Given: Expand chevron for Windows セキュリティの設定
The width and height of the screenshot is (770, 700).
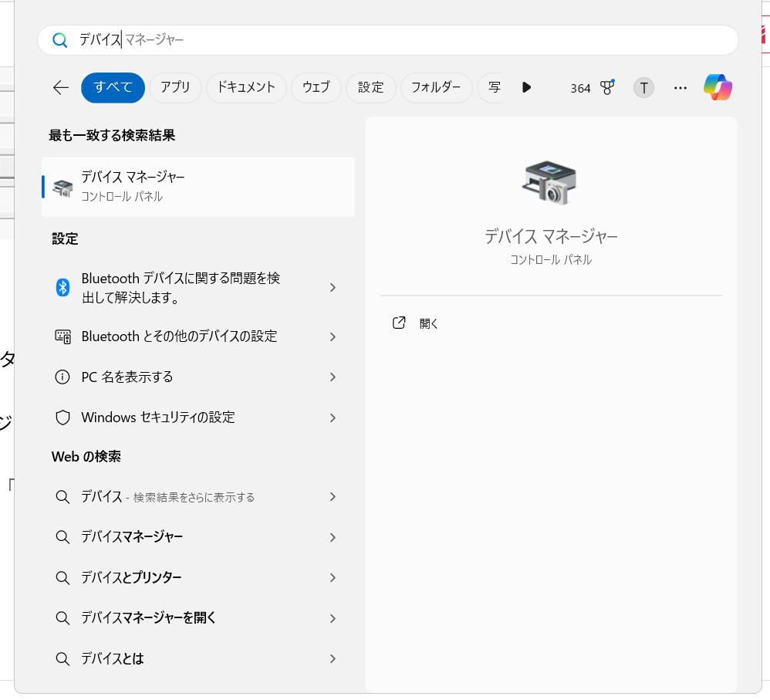Looking at the screenshot, I should (333, 418).
